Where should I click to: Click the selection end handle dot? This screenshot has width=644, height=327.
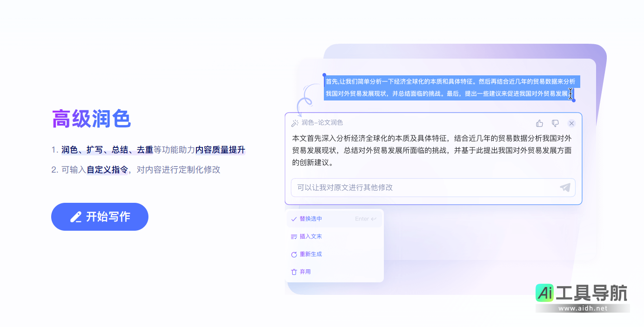pyautogui.click(x=573, y=100)
